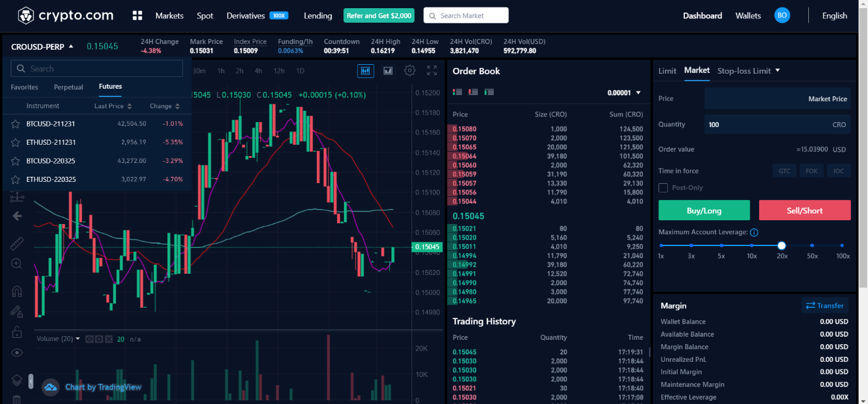The height and width of the screenshot is (404, 868).
Task: Click the Sell/Short button
Action: (x=805, y=210)
